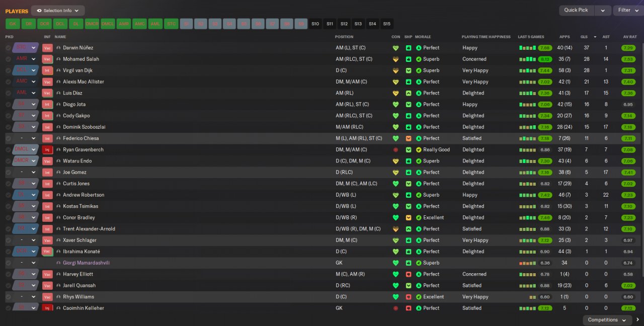Open Trent Alexander-Arnold's player name link
Image resolution: width=644 pixels, height=326 pixels.
click(x=89, y=229)
